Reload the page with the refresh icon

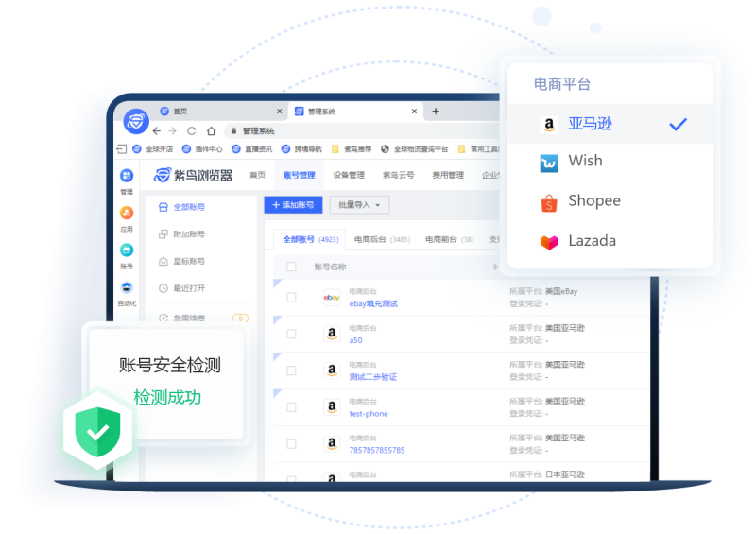[192, 130]
